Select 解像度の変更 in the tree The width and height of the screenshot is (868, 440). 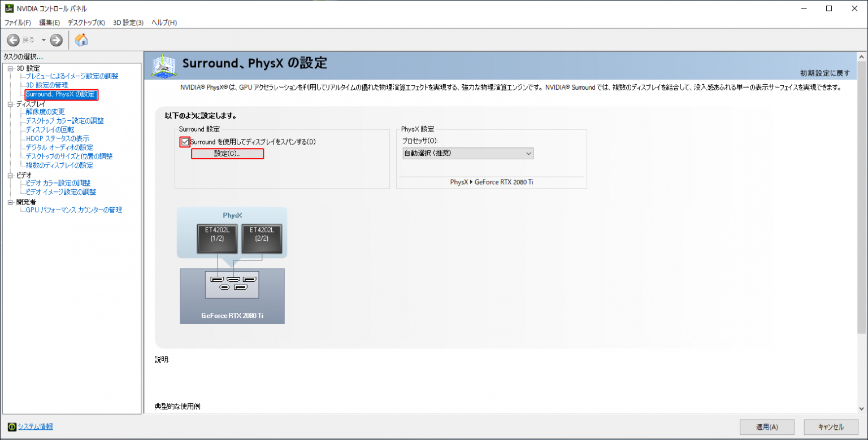point(45,112)
